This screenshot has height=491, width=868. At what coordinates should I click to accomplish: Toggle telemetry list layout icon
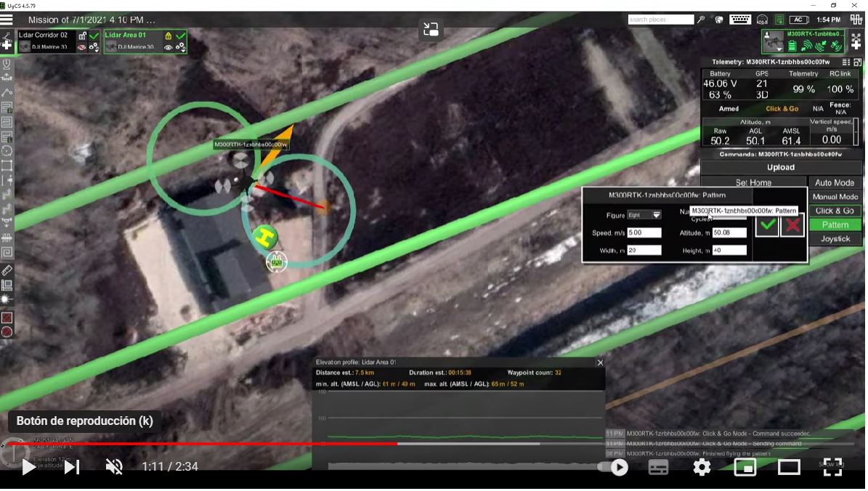(846, 62)
